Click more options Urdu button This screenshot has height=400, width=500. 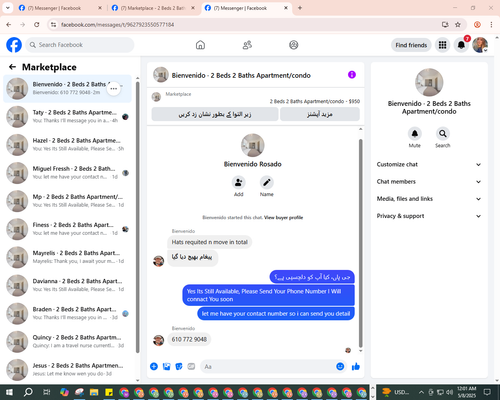coord(320,114)
